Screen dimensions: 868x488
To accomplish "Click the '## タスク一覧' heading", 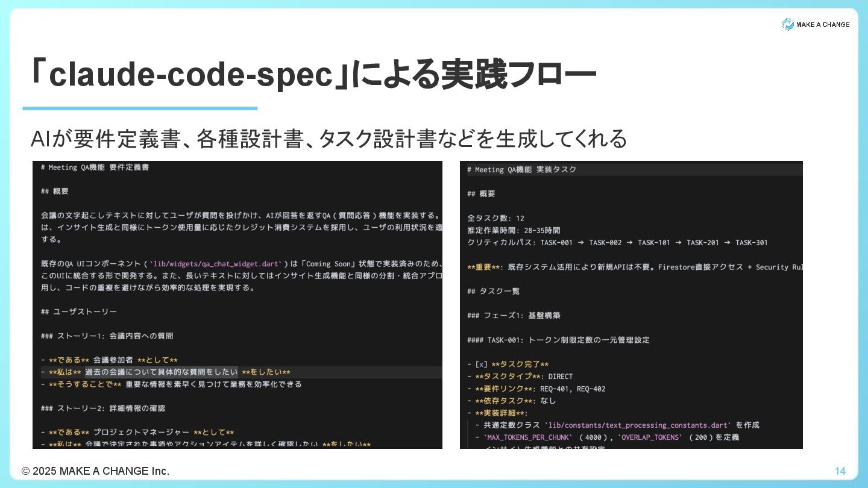I will [493, 291].
